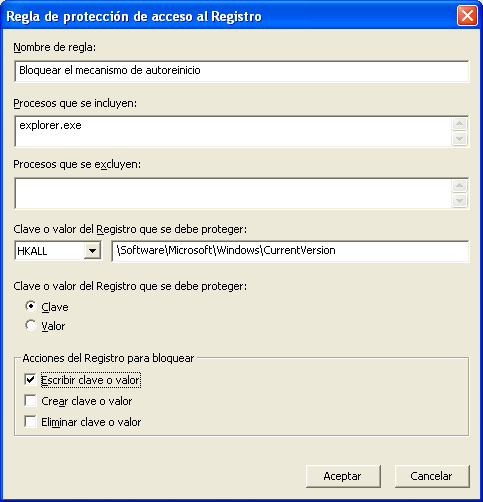
Task: Click the Aceptar button
Action: 343,476
